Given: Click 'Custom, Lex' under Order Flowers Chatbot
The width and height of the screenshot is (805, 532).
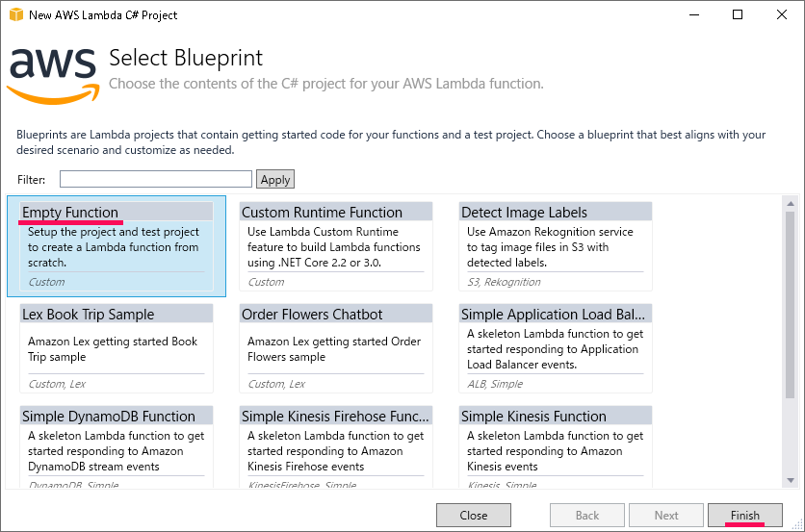Looking at the screenshot, I should pos(276,384).
